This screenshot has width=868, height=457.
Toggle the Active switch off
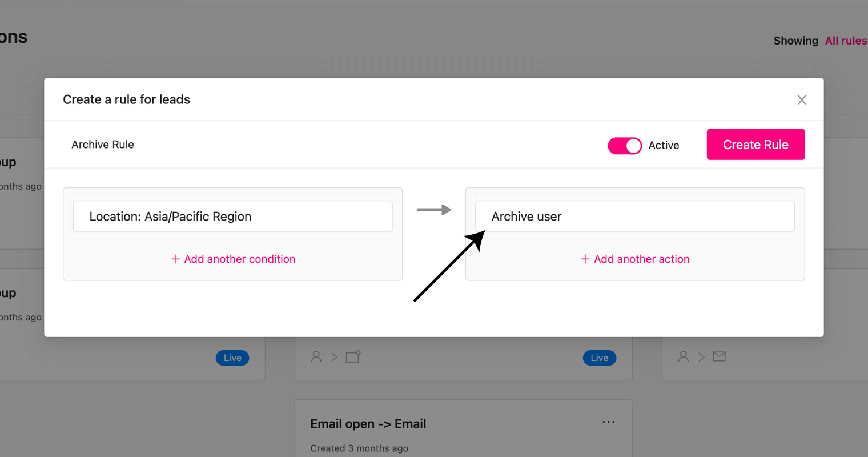click(625, 146)
